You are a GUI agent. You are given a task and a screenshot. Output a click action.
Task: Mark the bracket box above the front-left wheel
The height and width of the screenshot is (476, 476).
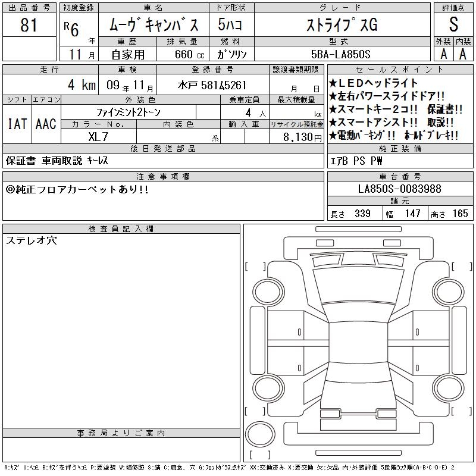(254, 266)
